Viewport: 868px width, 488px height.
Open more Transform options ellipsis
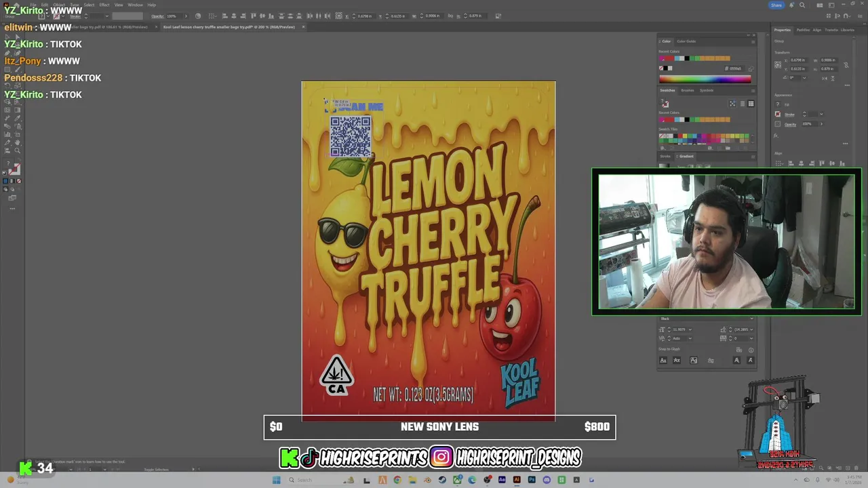[847, 85]
